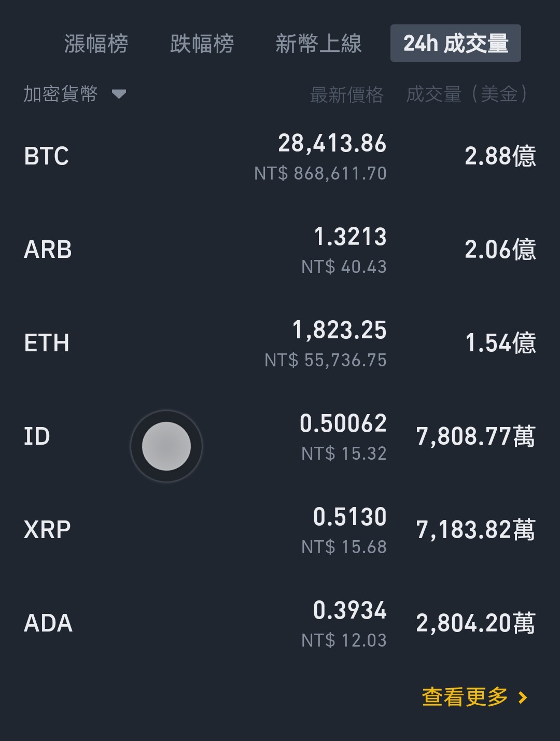Select the XRP coin listing
Viewport: 560px width, 741px height.
coord(280,530)
